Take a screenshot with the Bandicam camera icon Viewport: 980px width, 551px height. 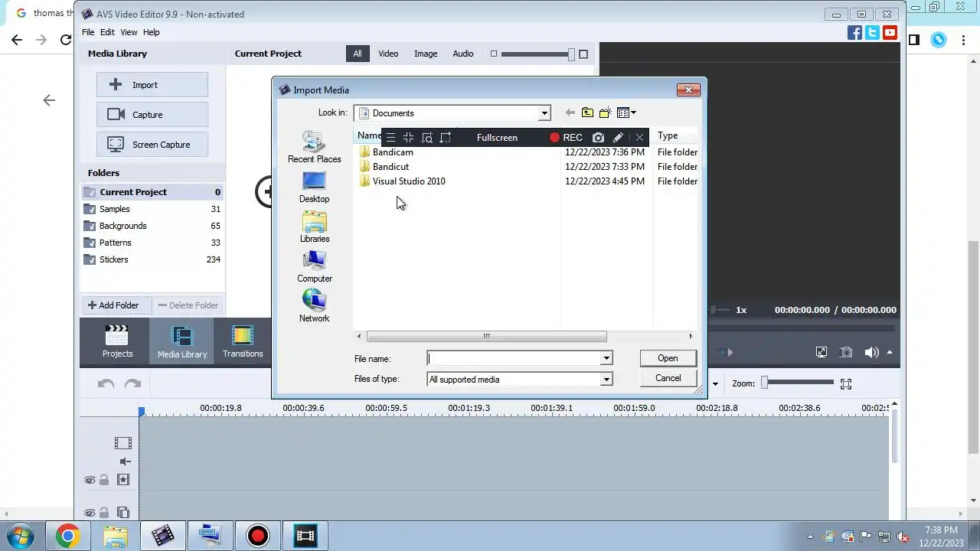pos(598,138)
